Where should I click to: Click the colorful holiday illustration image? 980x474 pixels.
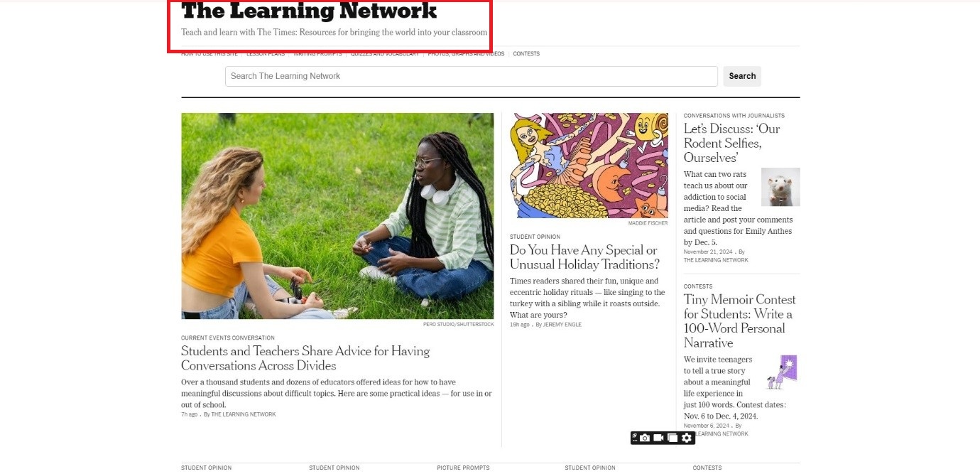(589, 165)
